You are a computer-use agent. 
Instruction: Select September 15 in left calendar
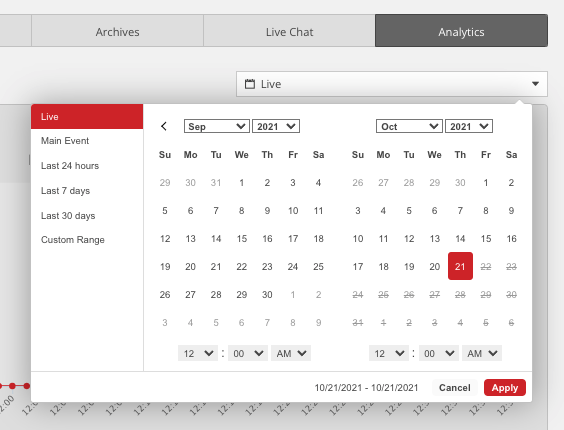(x=241, y=239)
